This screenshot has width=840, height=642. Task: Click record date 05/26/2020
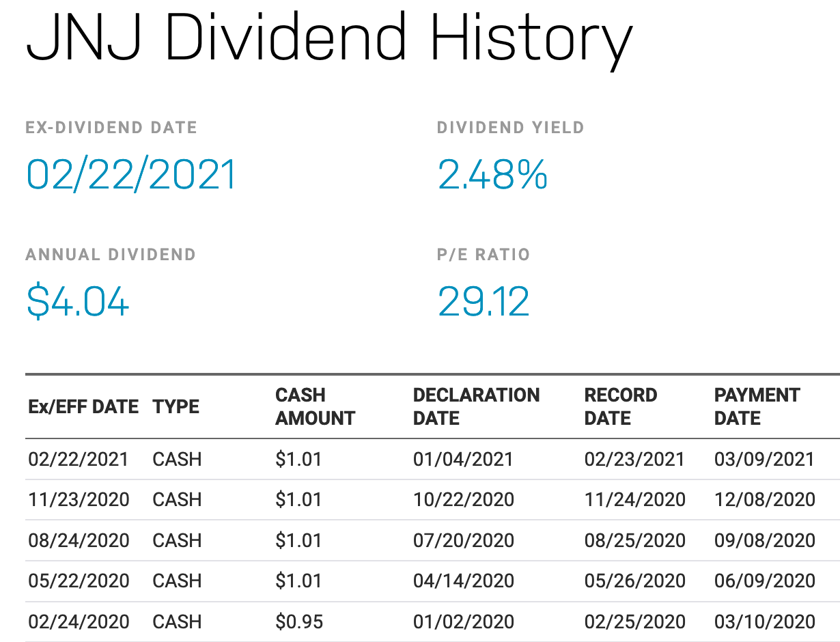click(x=635, y=581)
